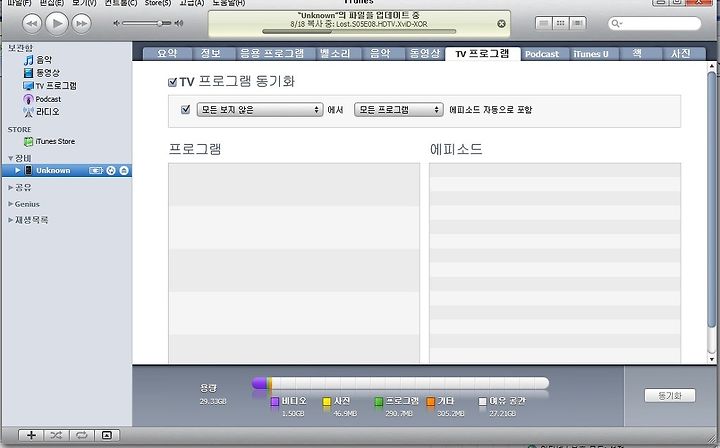Eject the Unknown device
720x448 pixels.
point(124,171)
